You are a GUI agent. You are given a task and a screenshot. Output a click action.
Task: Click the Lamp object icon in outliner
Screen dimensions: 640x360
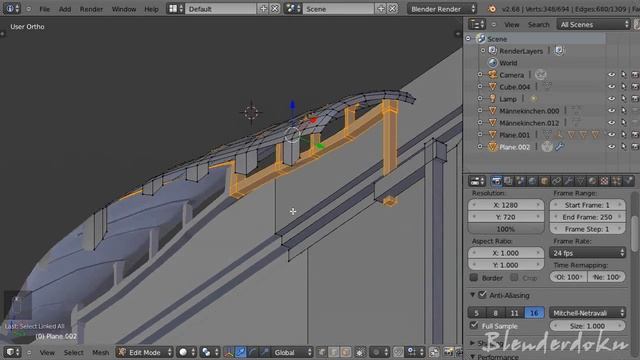pyautogui.click(x=493, y=99)
